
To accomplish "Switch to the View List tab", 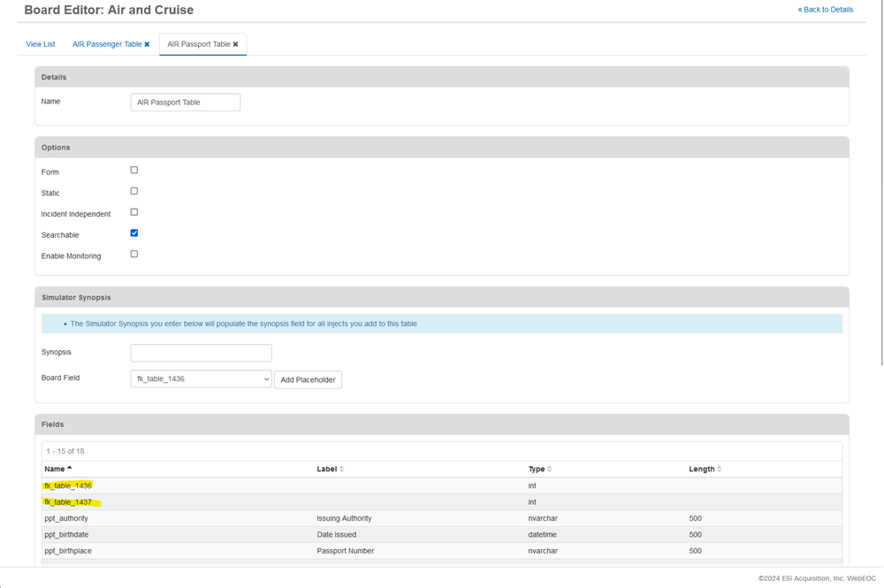I will click(40, 43).
